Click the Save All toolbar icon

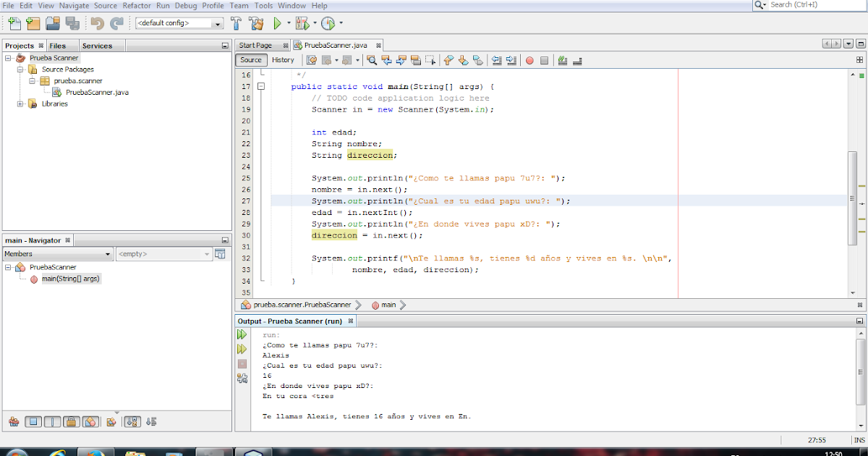pos(72,23)
